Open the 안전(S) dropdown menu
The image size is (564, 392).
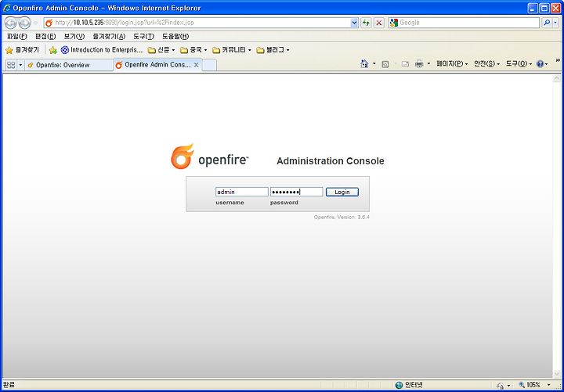point(486,64)
